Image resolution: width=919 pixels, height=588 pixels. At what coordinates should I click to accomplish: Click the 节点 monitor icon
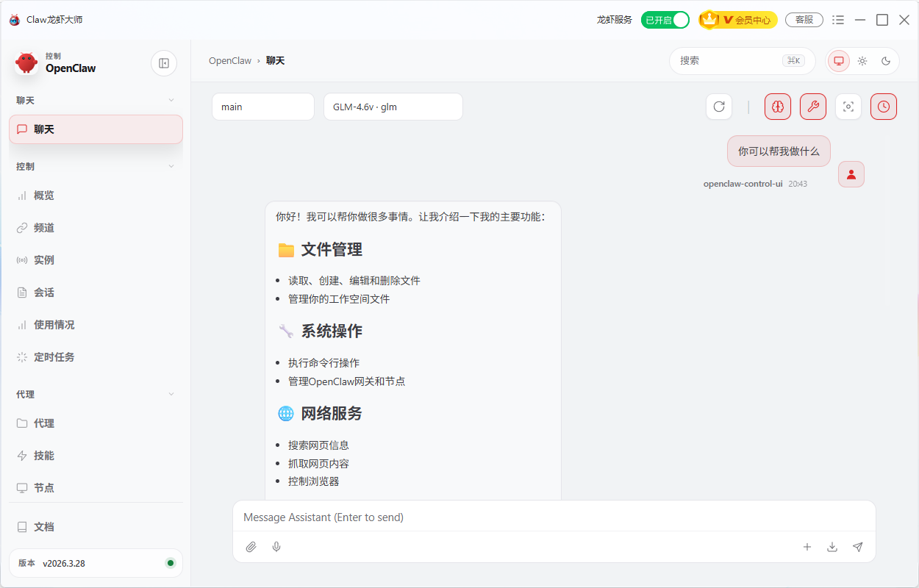pyautogui.click(x=22, y=488)
